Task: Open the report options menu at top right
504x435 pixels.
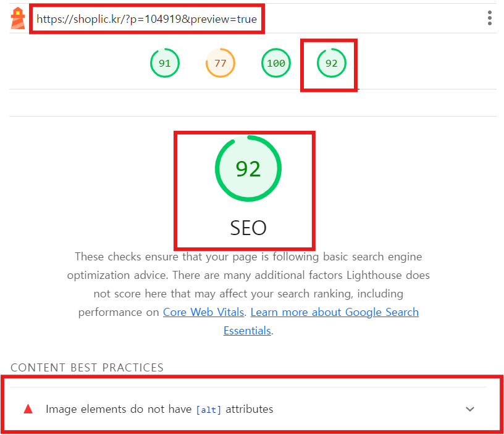Action: click(x=490, y=18)
